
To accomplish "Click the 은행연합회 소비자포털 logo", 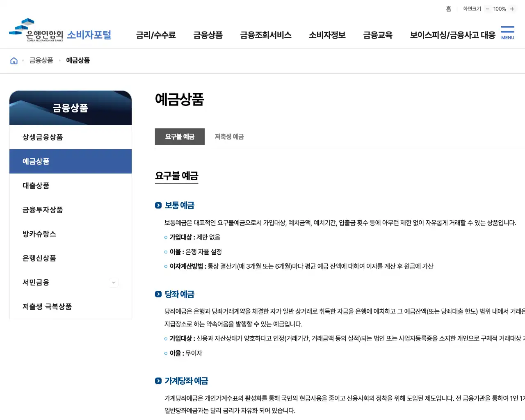I will 60,30.
